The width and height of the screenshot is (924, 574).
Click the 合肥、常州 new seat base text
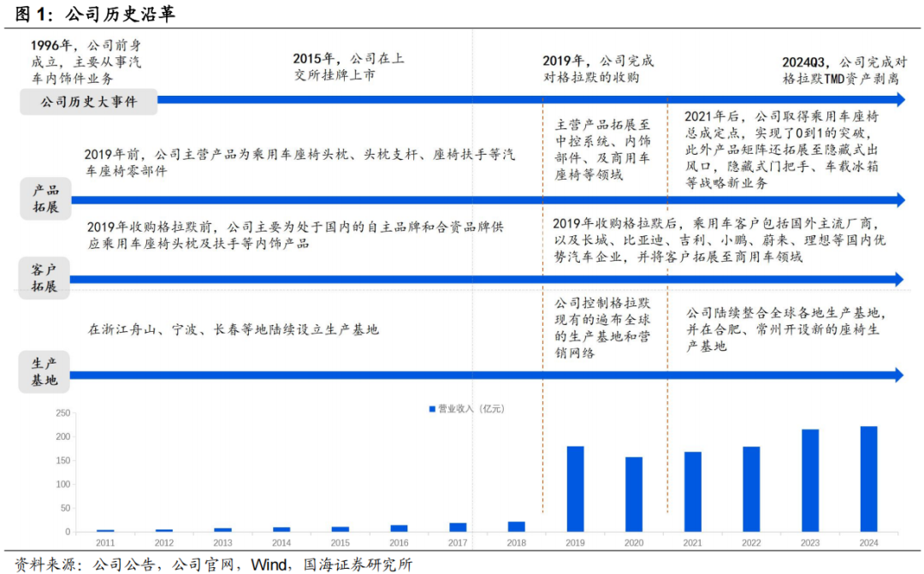786,329
